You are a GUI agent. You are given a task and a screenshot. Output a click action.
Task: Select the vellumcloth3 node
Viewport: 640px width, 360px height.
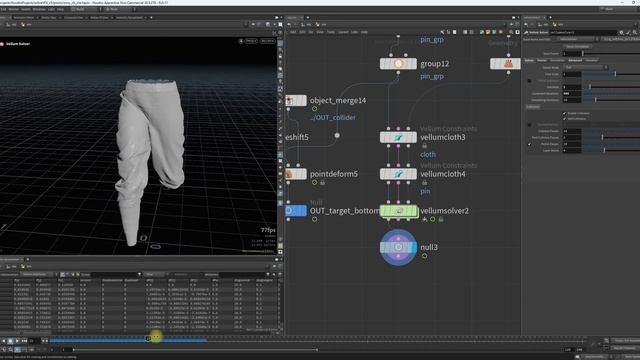coord(398,138)
